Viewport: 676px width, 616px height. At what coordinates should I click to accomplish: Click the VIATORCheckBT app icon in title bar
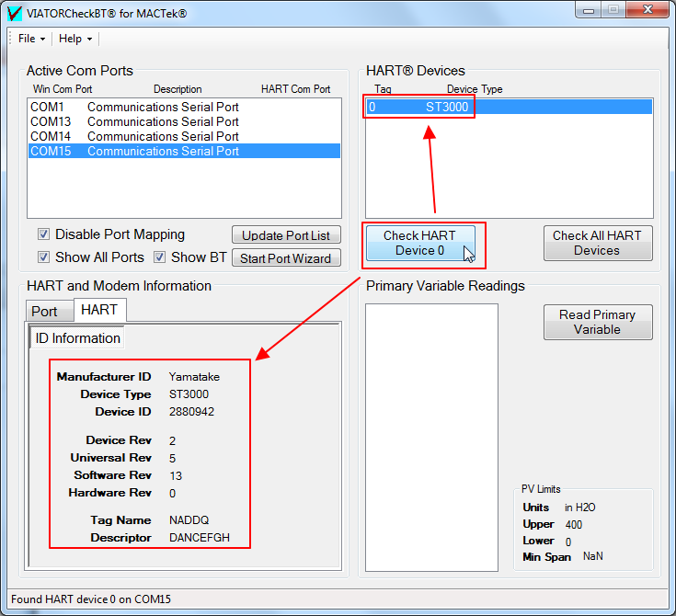pos(14,14)
